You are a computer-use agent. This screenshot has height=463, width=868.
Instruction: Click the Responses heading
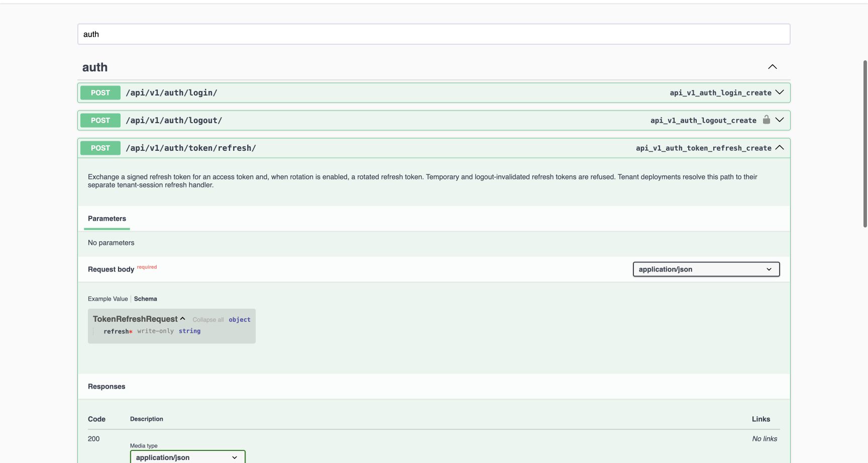pyautogui.click(x=106, y=387)
